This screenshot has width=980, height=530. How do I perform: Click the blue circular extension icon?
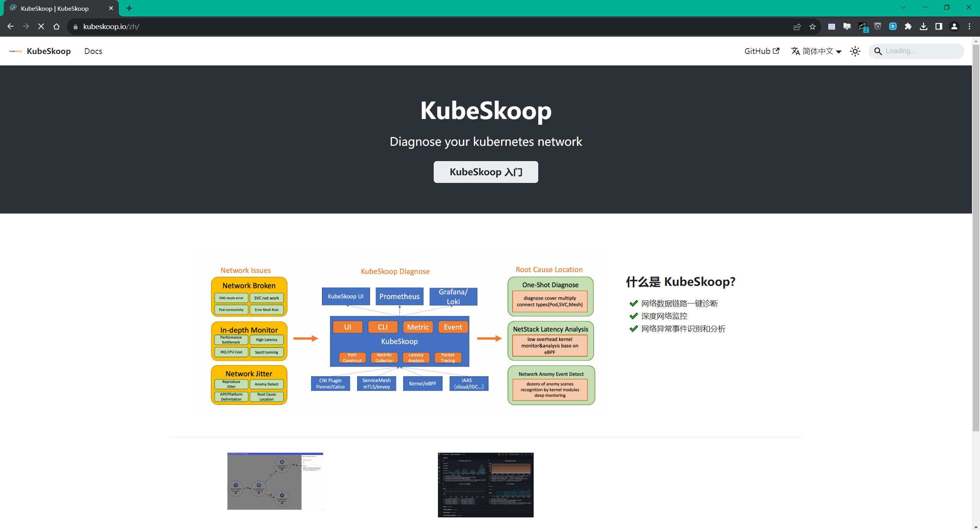[x=893, y=26]
